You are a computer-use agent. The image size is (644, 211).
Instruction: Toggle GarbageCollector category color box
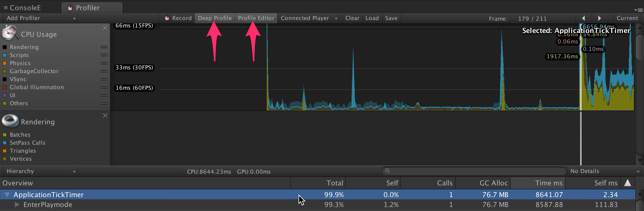[5, 71]
